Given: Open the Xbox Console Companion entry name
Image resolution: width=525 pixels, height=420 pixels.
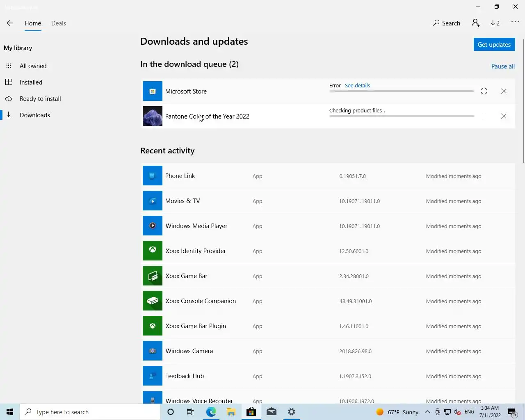Looking at the screenshot, I should pyautogui.click(x=201, y=301).
